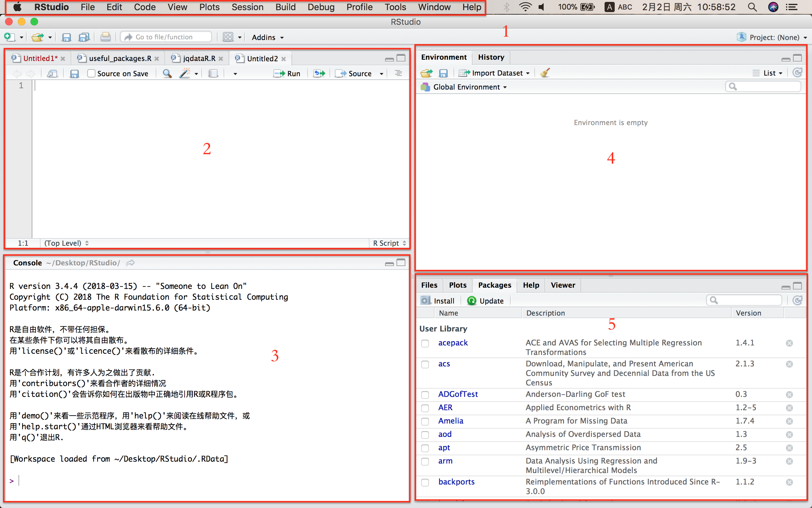Image resolution: width=812 pixels, height=508 pixels.
Task: Open macOS Spotlight search icon
Action: pyautogui.click(x=753, y=7)
